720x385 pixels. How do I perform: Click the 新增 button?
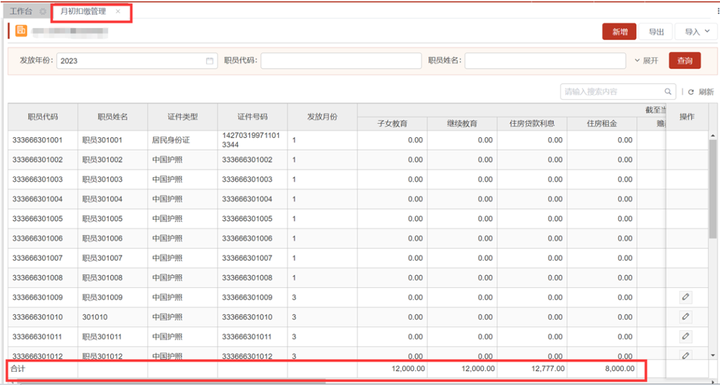[x=619, y=32]
